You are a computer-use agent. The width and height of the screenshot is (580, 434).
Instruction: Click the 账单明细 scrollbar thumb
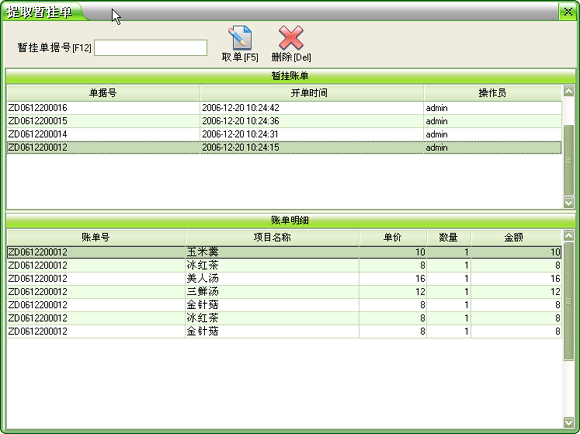(569, 301)
